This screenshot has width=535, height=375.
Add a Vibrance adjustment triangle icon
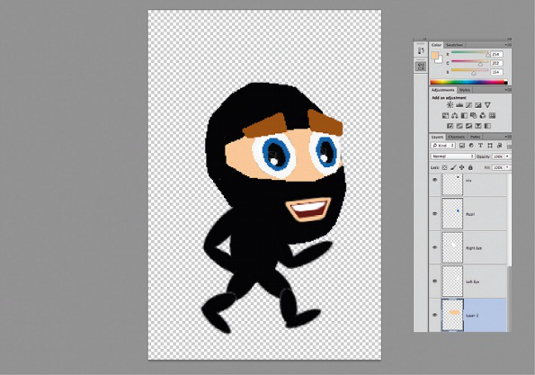coord(488,105)
